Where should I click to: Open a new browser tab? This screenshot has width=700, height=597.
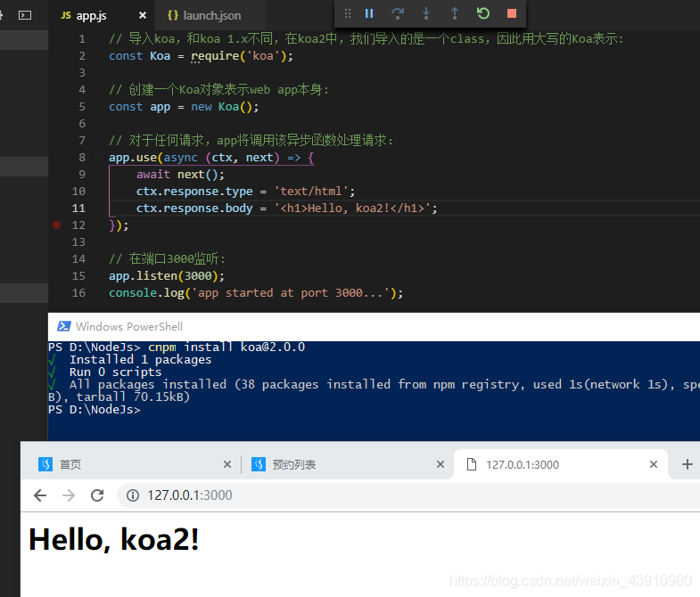[687, 464]
